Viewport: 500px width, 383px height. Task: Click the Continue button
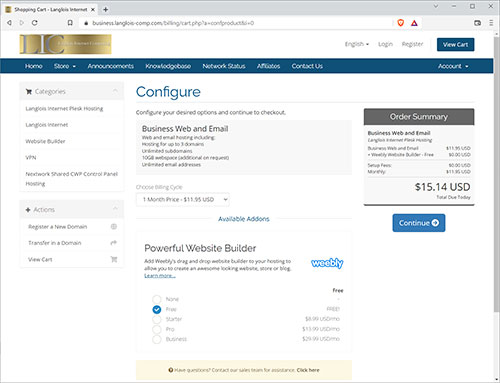pos(419,223)
